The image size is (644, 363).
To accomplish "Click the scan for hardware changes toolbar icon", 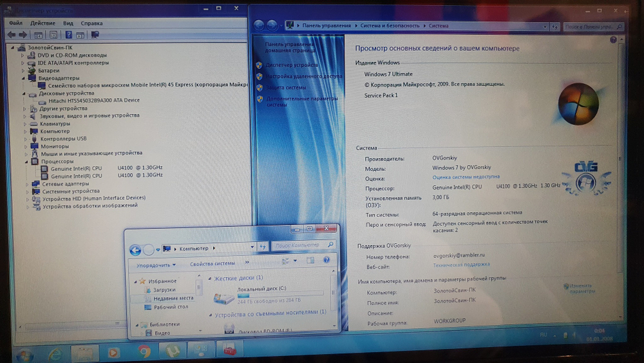I will 95,34.
